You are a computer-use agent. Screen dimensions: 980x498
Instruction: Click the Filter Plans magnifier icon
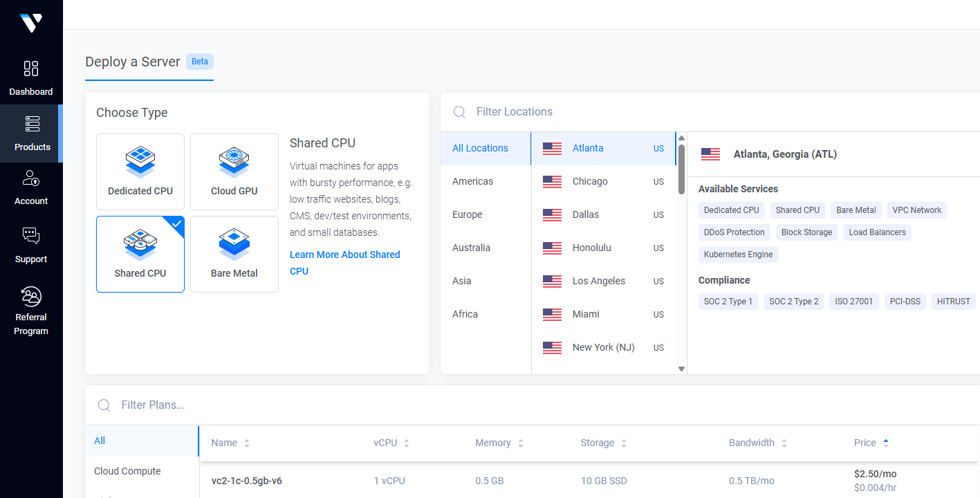point(104,405)
